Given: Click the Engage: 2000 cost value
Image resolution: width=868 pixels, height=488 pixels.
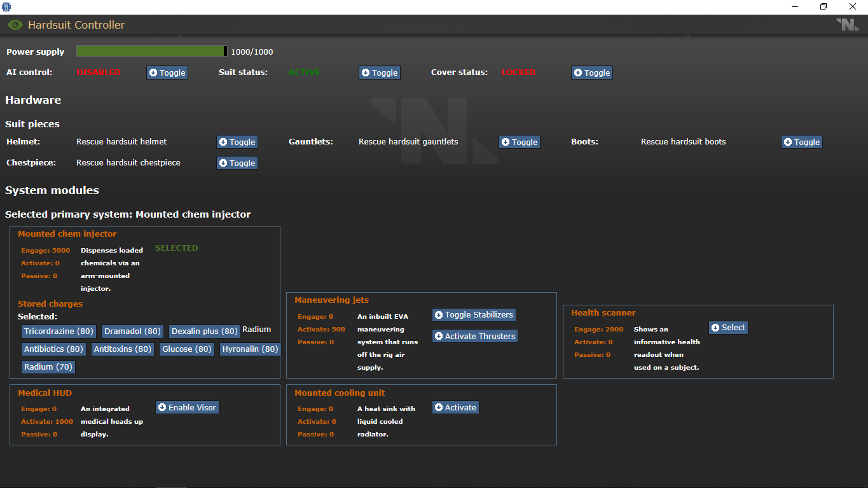Looking at the screenshot, I should click(599, 329).
